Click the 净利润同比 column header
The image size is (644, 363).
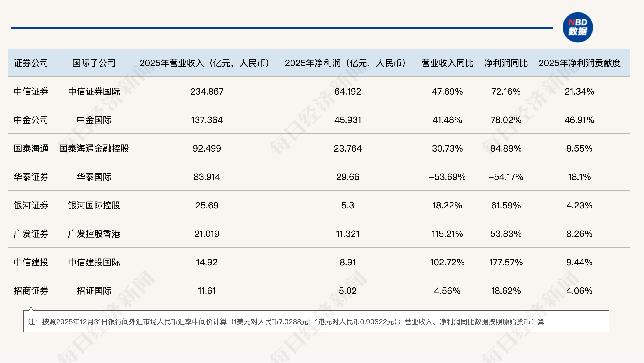click(506, 63)
